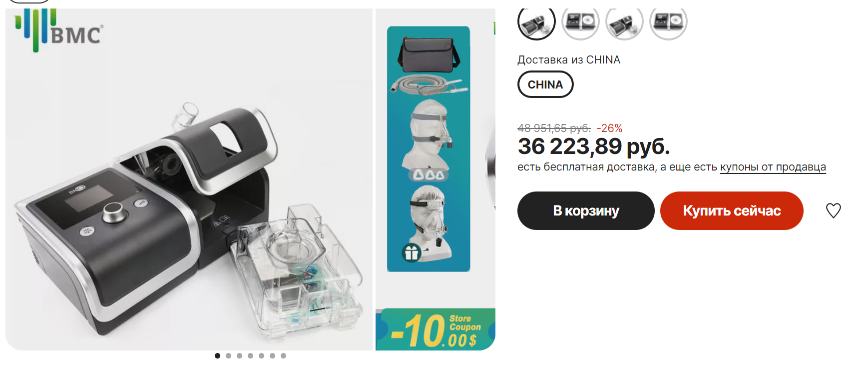Go to second gallery pagination dot

(x=228, y=355)
